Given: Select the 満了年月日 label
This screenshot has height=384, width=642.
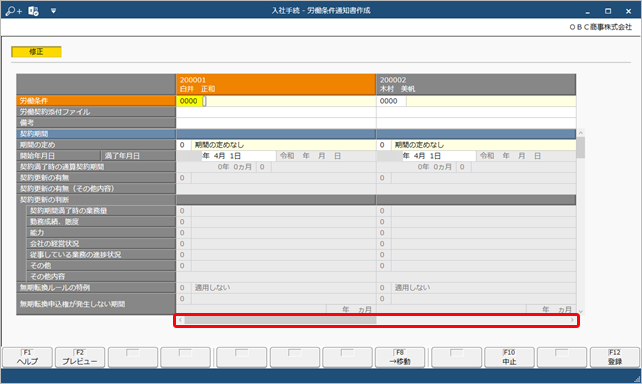Looking at the screenshot, I should (x=138, y=156).
